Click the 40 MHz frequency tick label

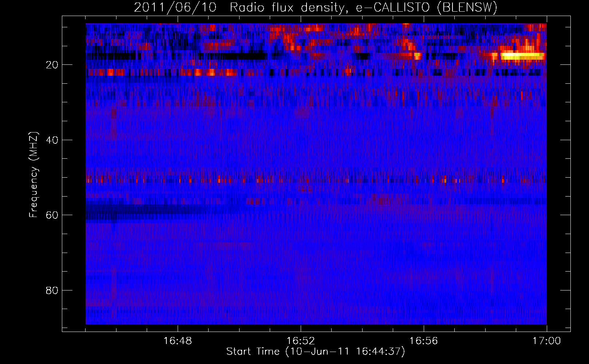[52, 140]
